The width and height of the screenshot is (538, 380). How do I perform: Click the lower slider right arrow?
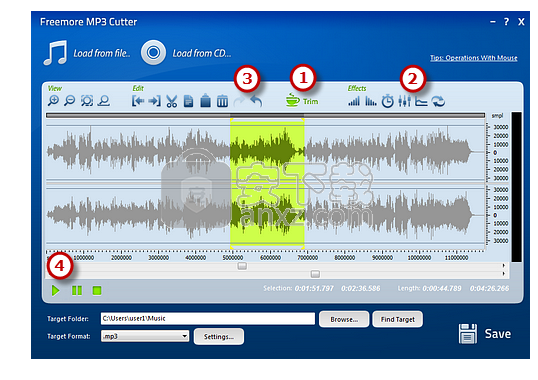[x=503, y=273]
